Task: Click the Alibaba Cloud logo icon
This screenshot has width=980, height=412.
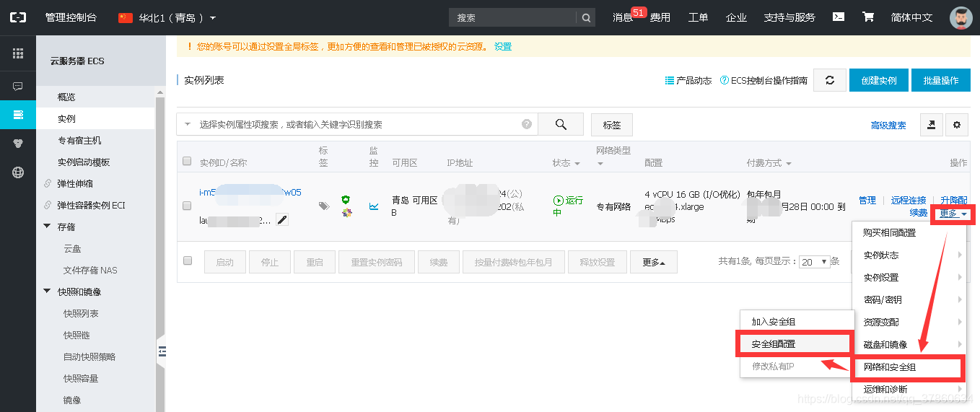Action: [x=17, y=17]
